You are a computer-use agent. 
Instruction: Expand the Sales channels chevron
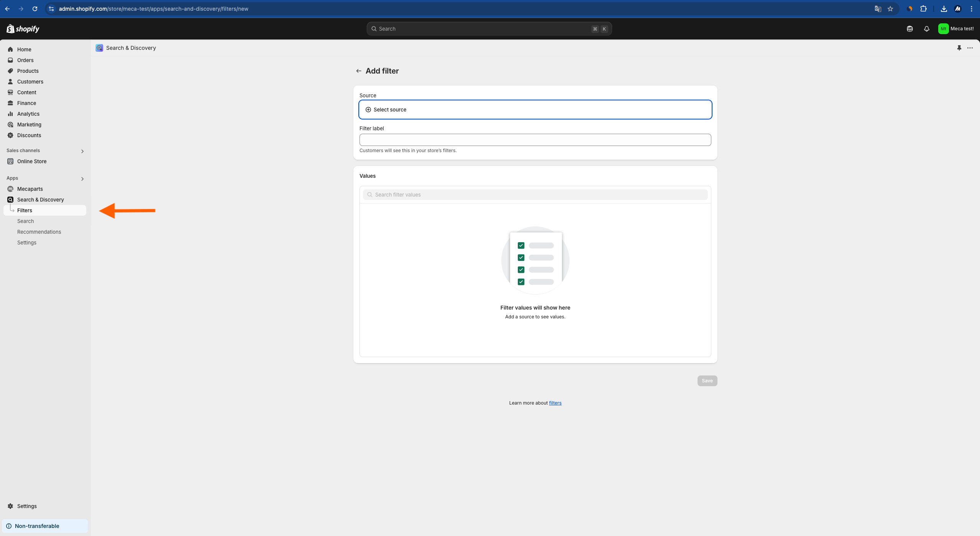[x=82, y=151]
